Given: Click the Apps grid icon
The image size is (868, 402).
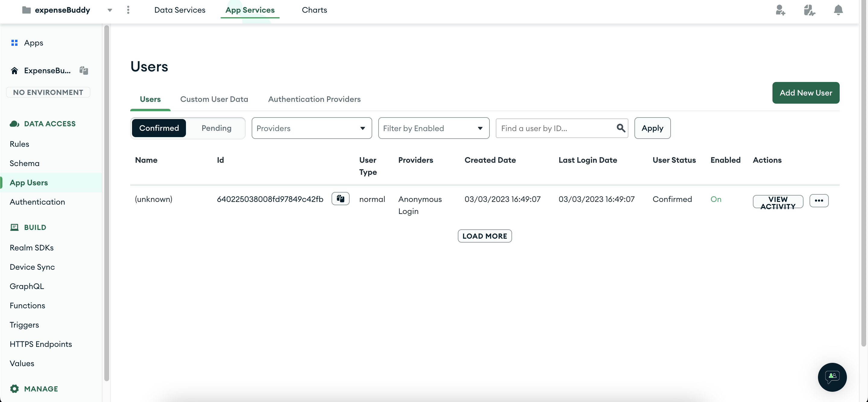Looking at the screenshot, I should coord(14,43).
